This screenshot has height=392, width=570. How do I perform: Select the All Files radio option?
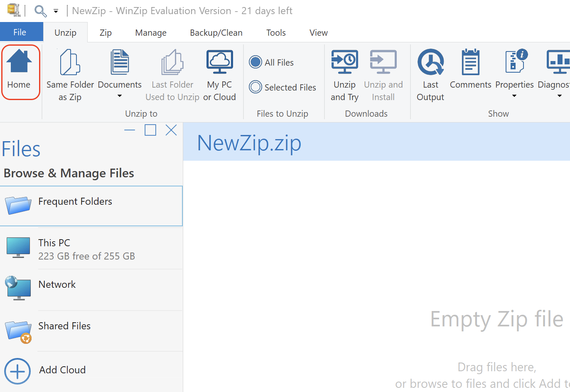click(x=256, y=62)
